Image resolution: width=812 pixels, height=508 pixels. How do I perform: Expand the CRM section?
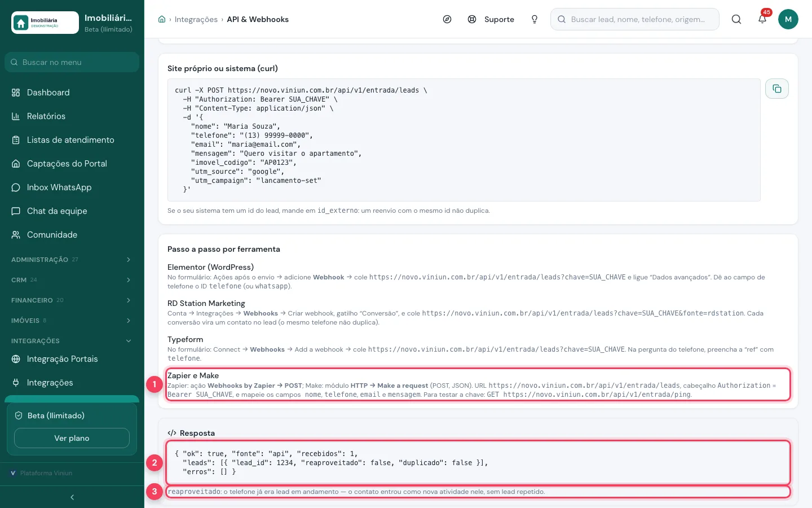[72, 280]
